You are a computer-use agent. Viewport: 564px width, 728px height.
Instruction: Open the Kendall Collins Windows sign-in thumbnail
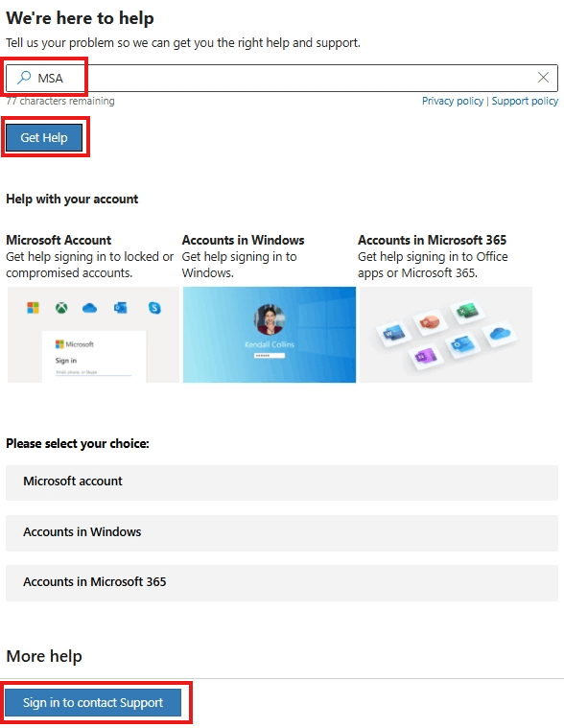[270, 335]
